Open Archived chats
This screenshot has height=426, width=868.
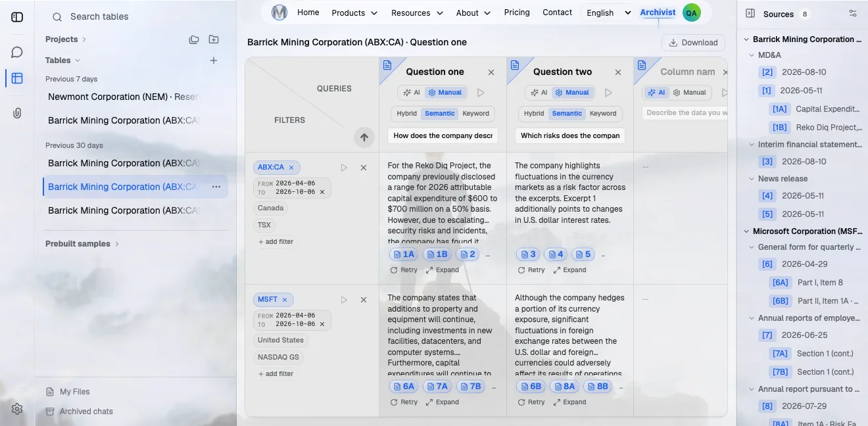click(x=80, y=412)
